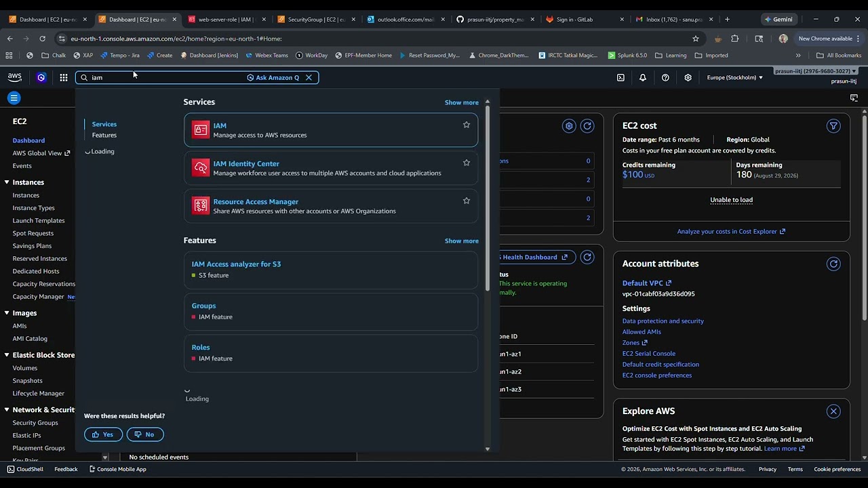Viewport: 868px width, 488px height.
Task: Refresh the Account attributes panel
Action: pyautogui.click(x=833, y=264)
